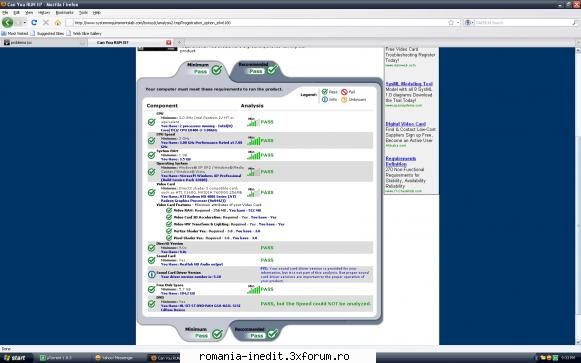
Task: Click the CPU performance bar graph
Action: point(253,122)
